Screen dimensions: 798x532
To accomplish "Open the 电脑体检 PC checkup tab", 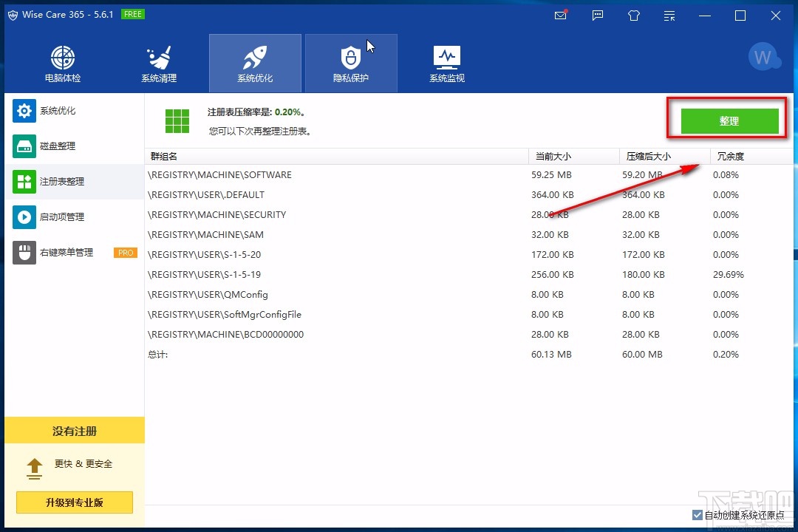I will coord(63,63).
